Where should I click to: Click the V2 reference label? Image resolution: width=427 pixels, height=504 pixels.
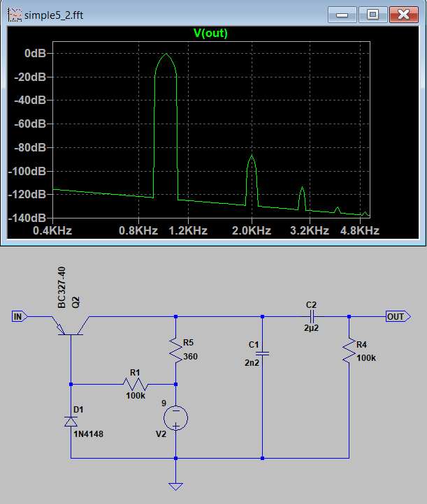click(x=161, y=434)
